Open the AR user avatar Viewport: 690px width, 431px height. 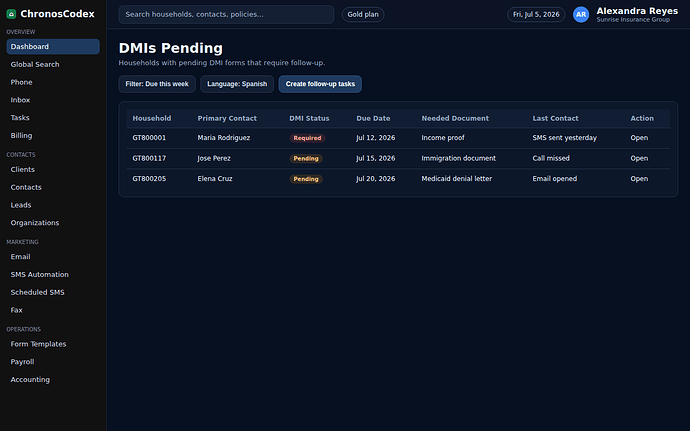581,15
